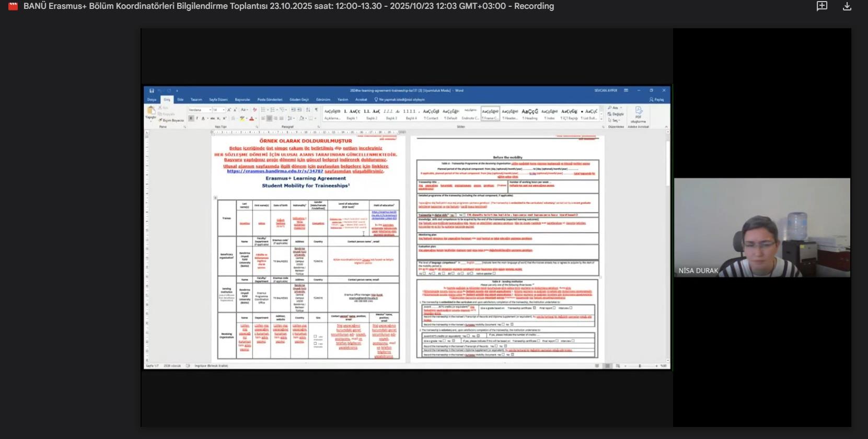Viewport: 868px width, 439px height.
Task: Switch to the Sayfa Düzeni tab
Action: 218,99
